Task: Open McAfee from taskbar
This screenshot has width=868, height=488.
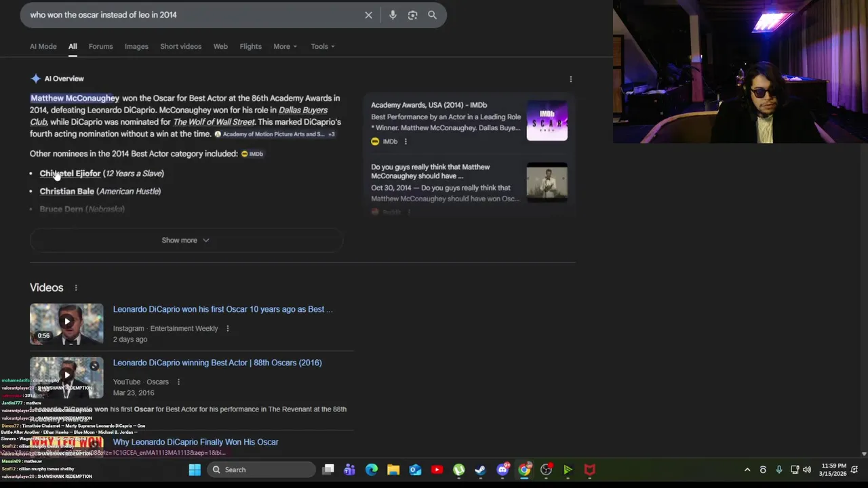Action: click(589, 470)
